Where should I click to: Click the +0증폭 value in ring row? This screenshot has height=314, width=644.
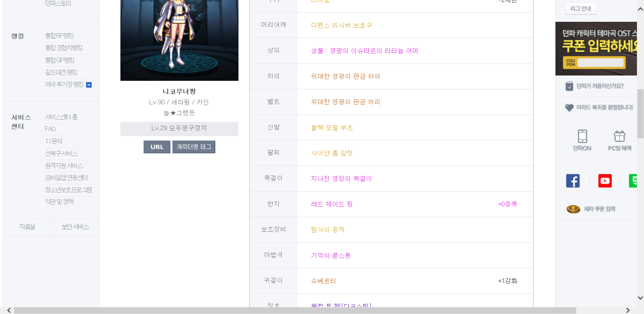click(507, 204)
